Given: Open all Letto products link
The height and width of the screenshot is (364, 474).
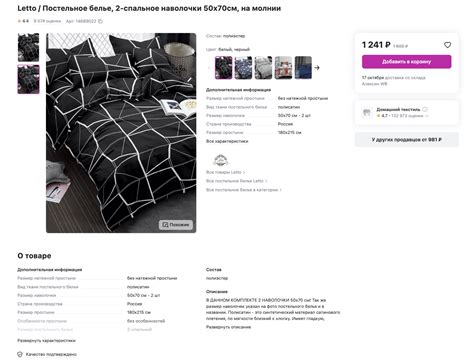Looking at the screenshot, I should point(225,172).
